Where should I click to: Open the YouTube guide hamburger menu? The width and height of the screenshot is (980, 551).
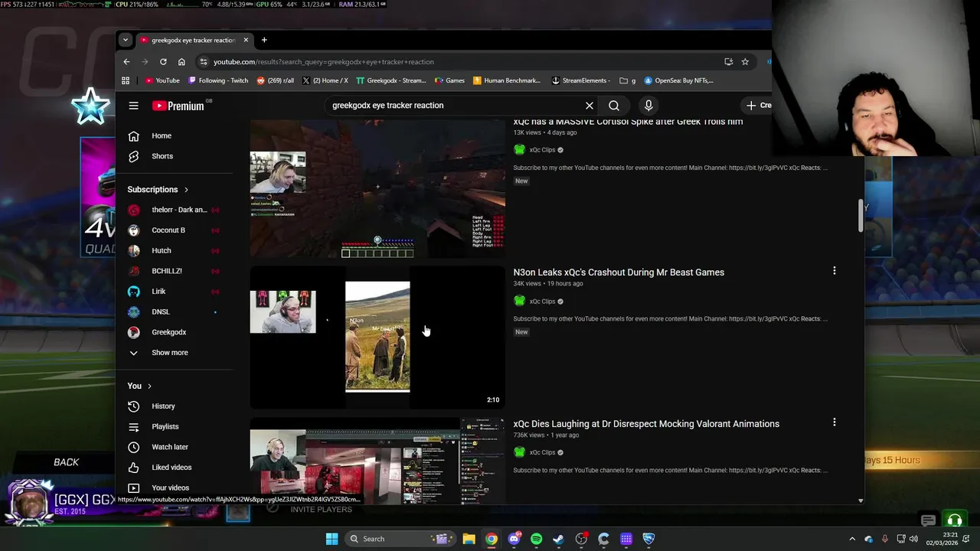tap(133, 106)
